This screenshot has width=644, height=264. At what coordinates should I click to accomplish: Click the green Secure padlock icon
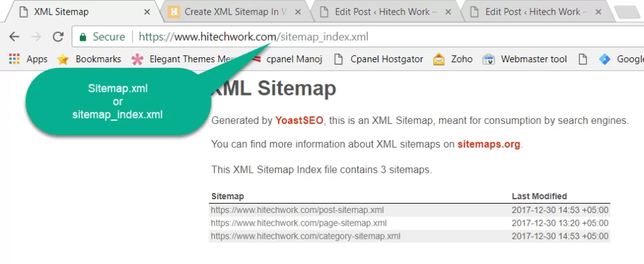[x=82, y=37]
